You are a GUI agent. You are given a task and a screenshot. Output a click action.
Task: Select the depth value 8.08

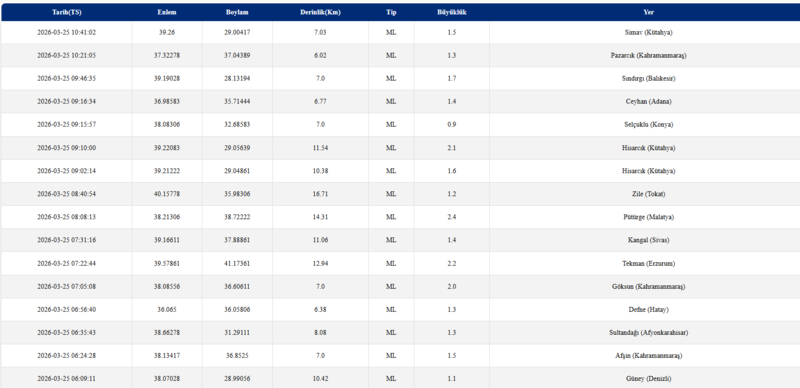320,332
